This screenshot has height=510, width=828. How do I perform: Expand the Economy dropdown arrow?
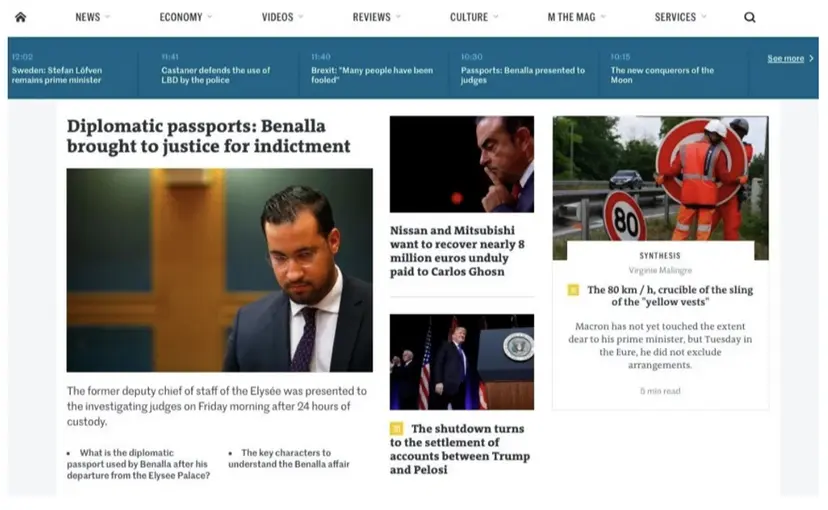[x=210, y=17]
